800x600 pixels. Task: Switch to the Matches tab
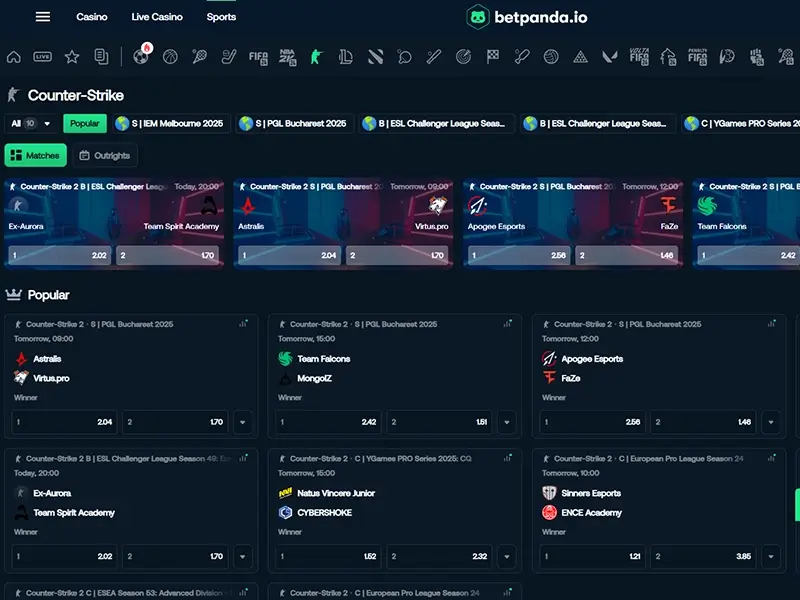[36, 155]
